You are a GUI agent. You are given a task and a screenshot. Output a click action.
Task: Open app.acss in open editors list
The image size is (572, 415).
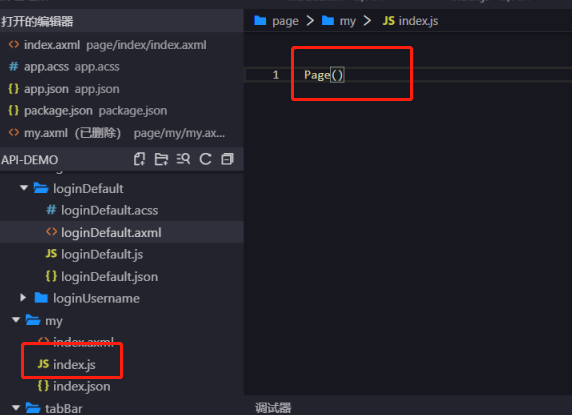click(121, 67)
